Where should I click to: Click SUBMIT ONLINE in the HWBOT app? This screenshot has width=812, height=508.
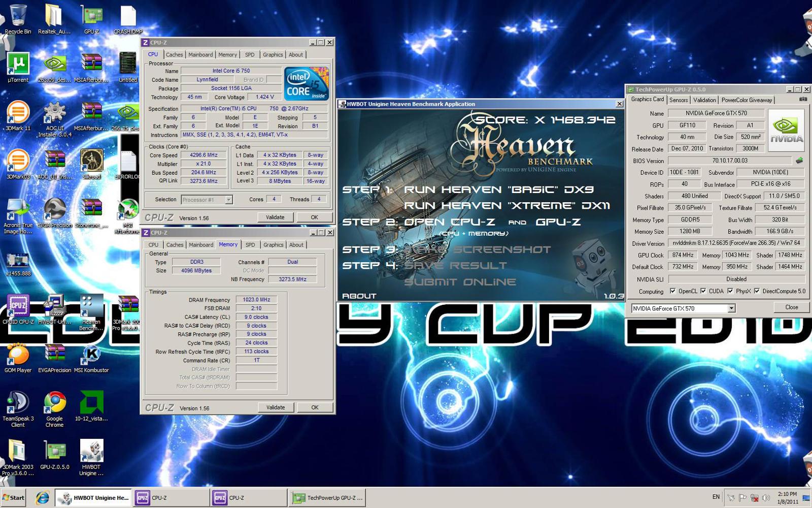460,282
